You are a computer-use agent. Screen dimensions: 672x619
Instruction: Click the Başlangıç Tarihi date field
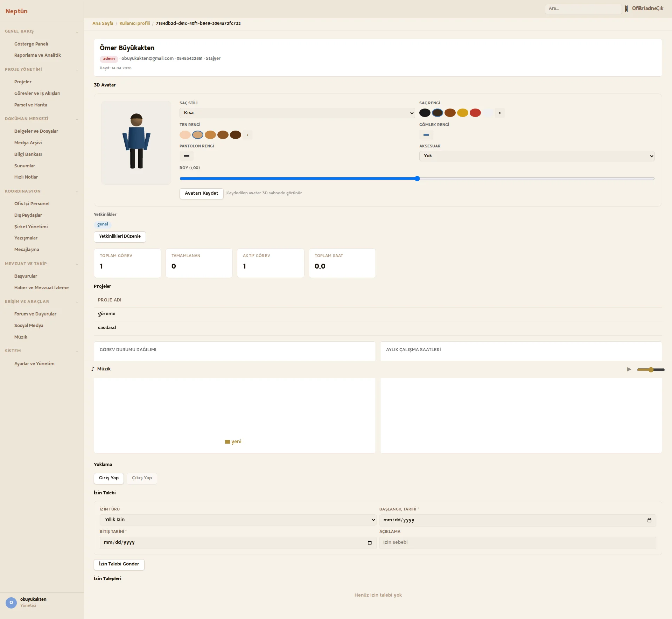pos(518,520)
